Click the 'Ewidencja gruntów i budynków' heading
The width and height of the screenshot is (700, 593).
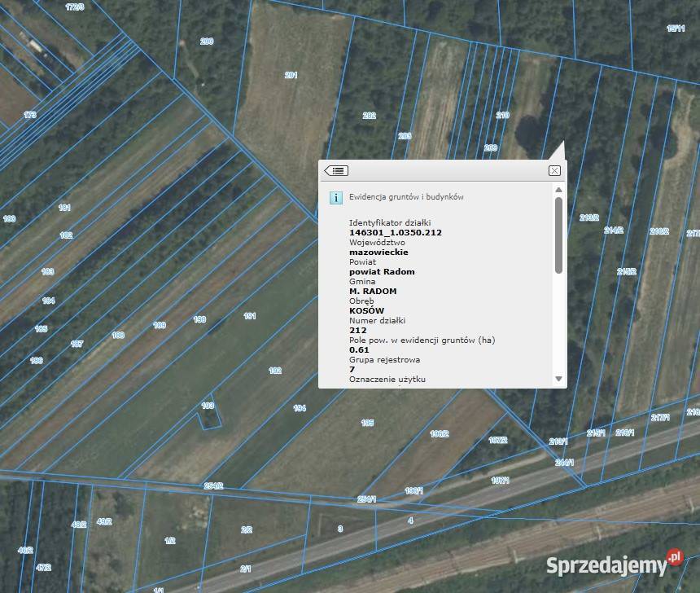[406, 197]
